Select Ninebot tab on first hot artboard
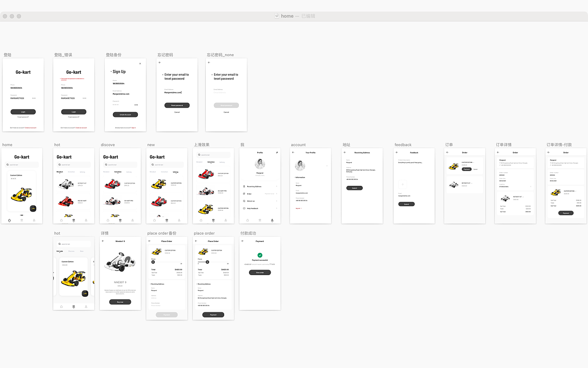588x368 pixels. [x=60, y=172]
